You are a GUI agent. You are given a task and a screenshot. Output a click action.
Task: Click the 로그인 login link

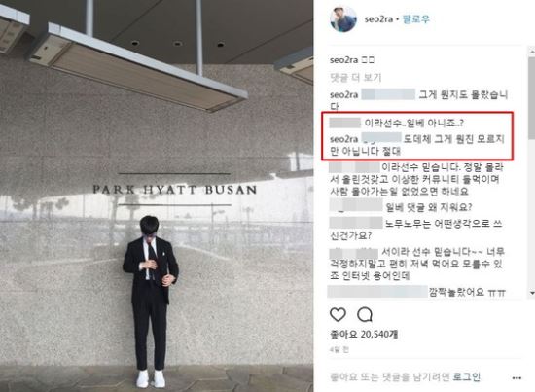466,377
